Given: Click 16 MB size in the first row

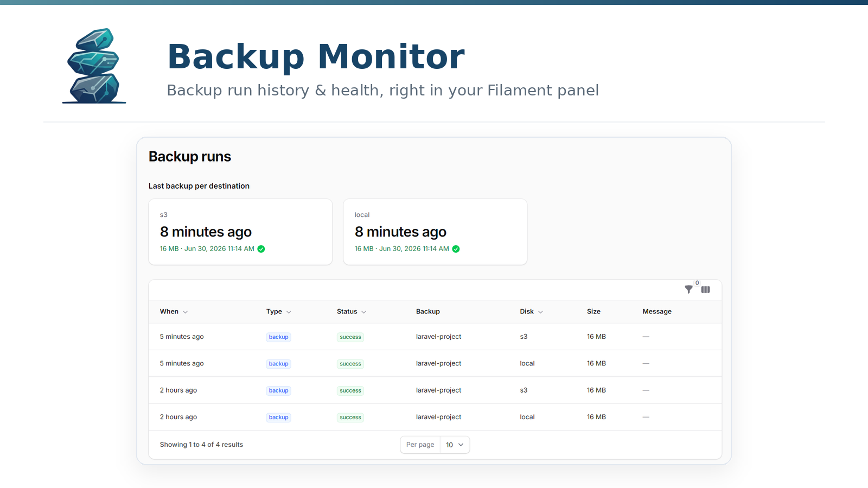Looking at the screenshot, I should click(x=596, y=337).
